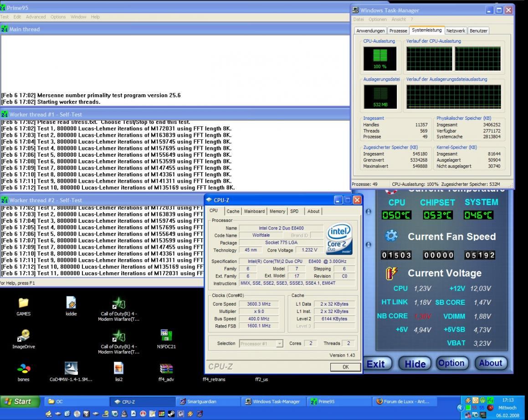Open the lisi2 desktop icon
The width and height of the screenshot is (528, 420).
point(118,369)
